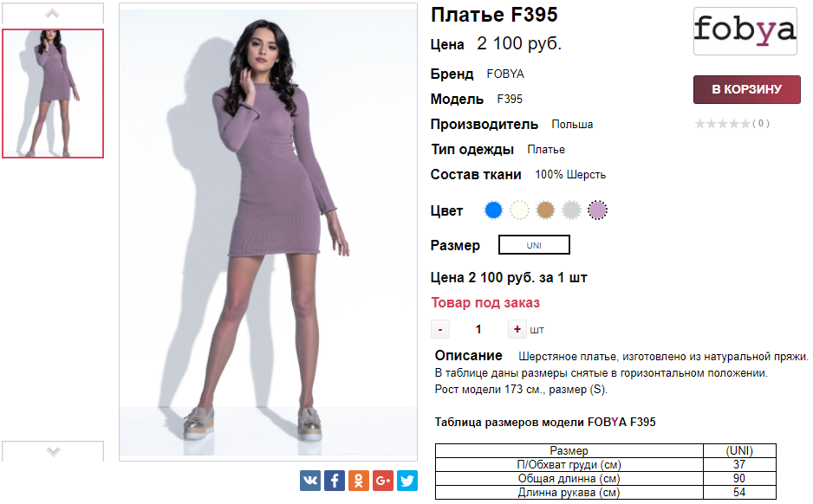Share via Google Plus icon

pyautogui.click(x=383, y=481)
